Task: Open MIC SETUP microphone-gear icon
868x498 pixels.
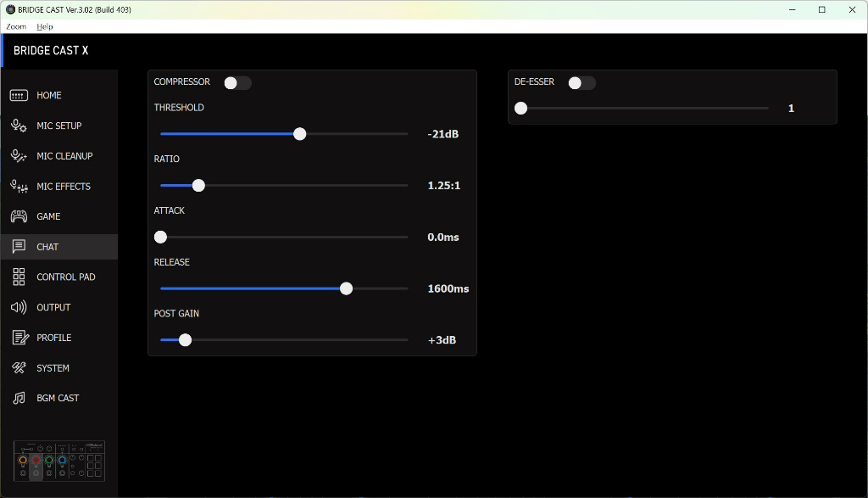Action: click(x=19, y=126)
